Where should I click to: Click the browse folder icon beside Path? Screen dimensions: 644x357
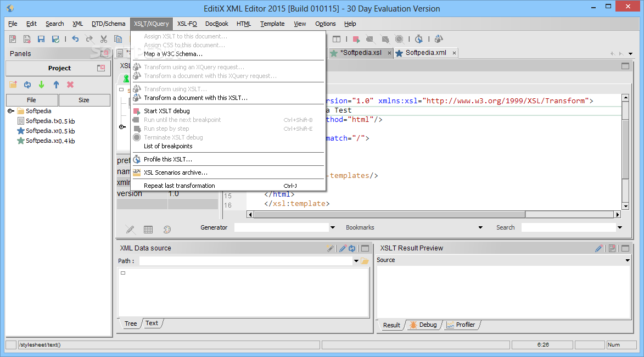[365, 261]
